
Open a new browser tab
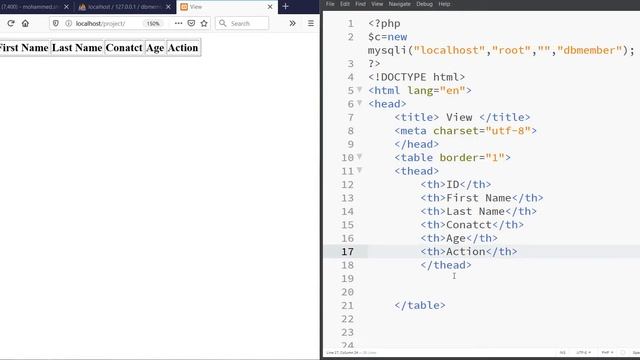pos(285,7)
